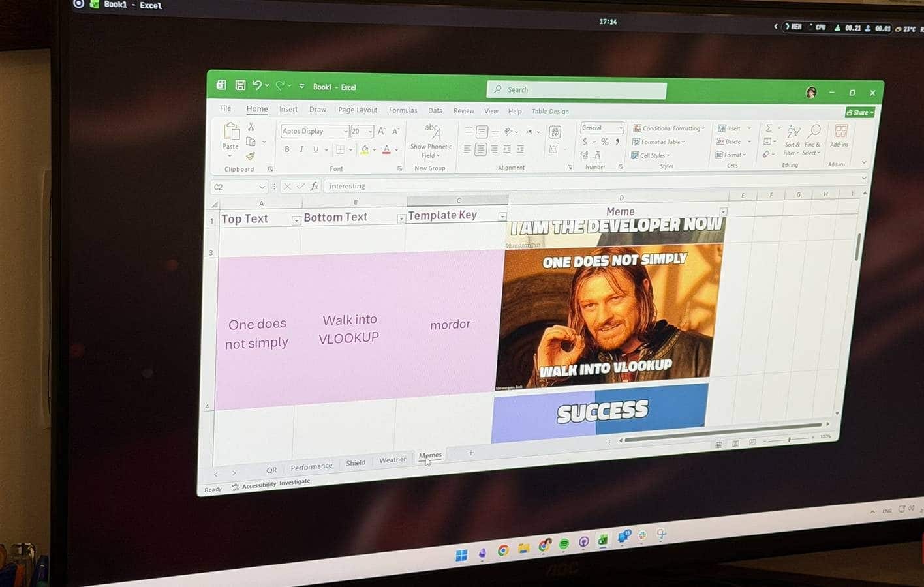Screen dimensions: 924x587
Task: Click the yellow Fill Color bucket
Action: tap(365, 149)
